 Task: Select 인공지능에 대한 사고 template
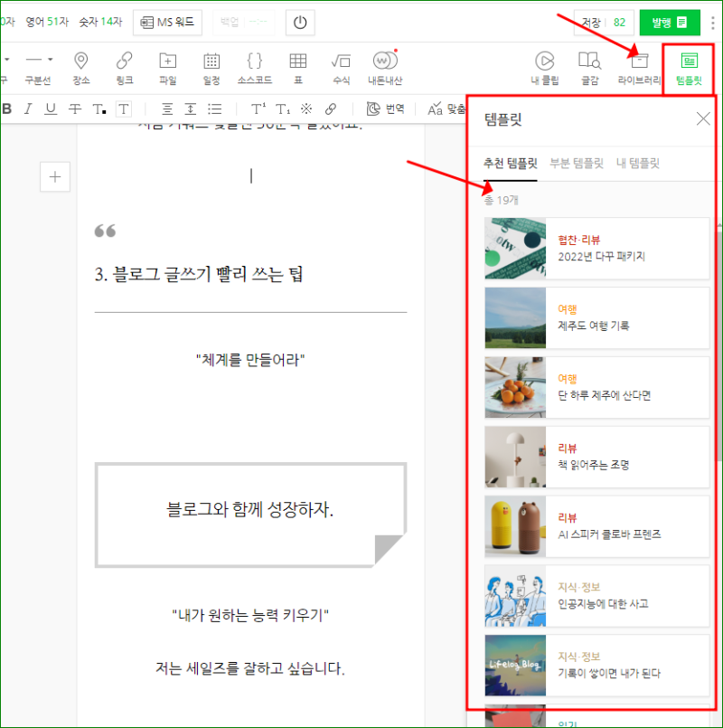tap(596, 596)
